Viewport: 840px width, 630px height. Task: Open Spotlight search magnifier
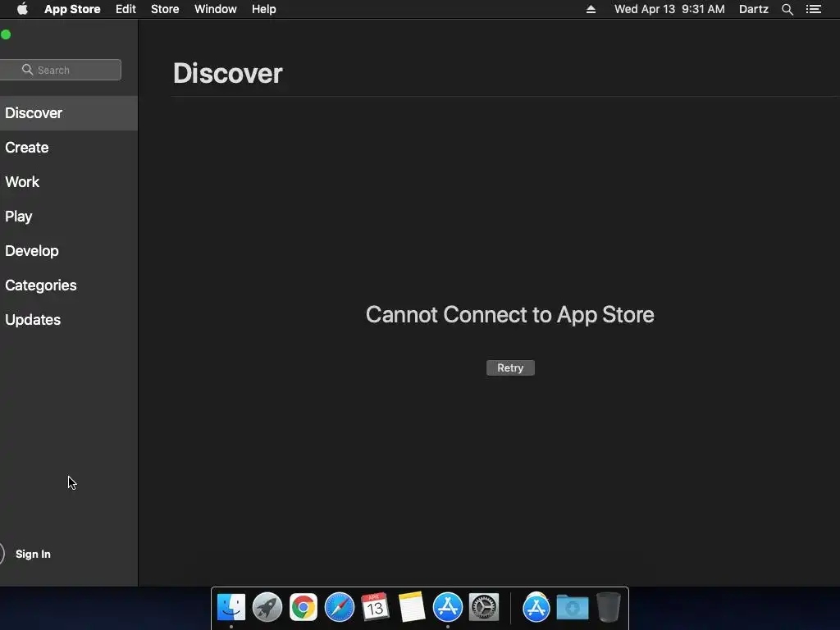[x=787, y=9]
